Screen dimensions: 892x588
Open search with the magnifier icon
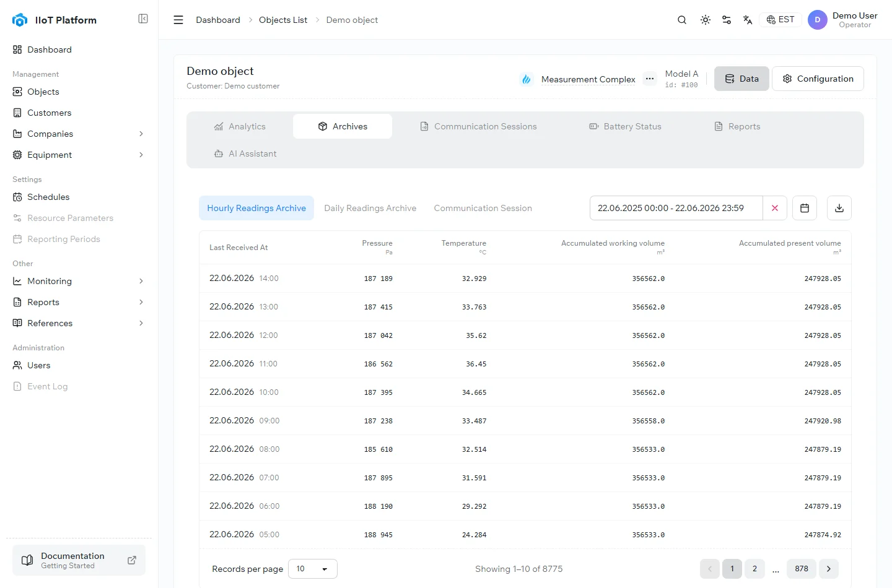[x=682, y=20]
